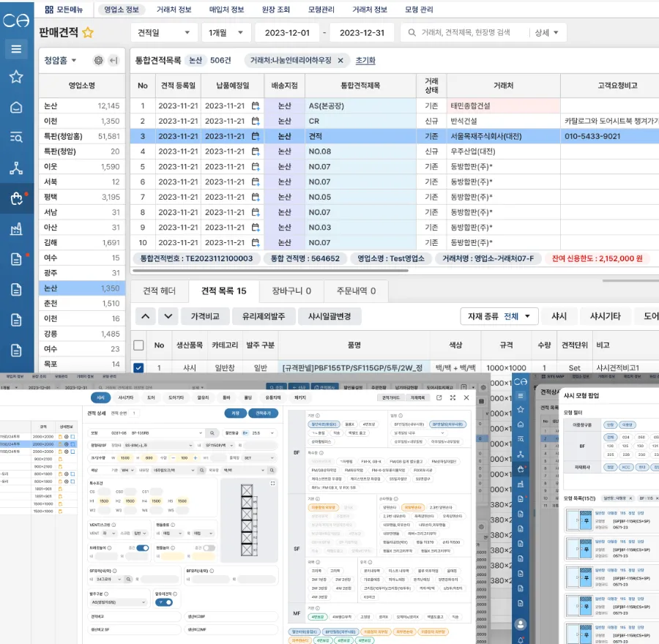This screenshot has height=644, width=659.
Task: Open the organization tree icon in the sidebar
Action: click(x=16, y=168)
